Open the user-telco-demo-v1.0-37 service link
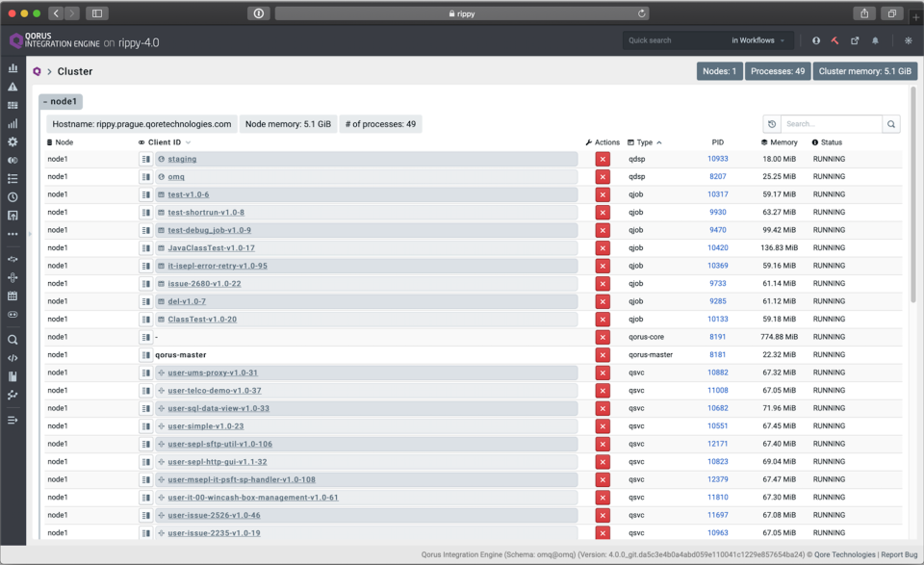 215,391
